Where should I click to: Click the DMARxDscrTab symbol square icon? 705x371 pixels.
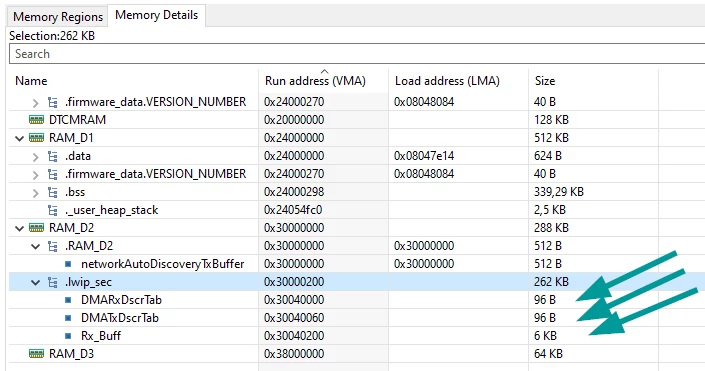click(x=68, y=300)
